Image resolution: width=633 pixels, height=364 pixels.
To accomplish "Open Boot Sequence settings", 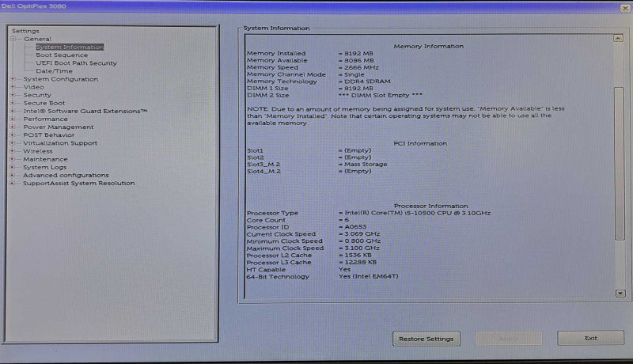I will coord(62,55).
